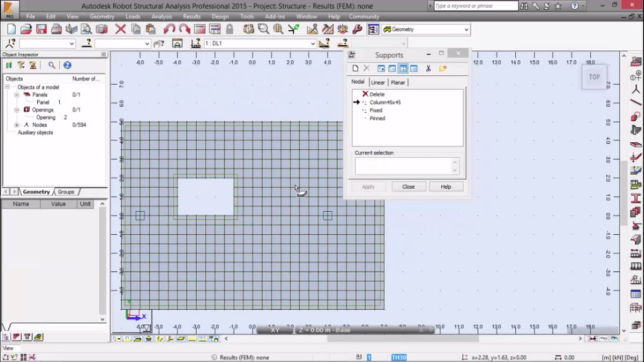This screenshot has height=362, width=644.
Task: Save the project with the floppy disk icon
Action: click(41, 29)
